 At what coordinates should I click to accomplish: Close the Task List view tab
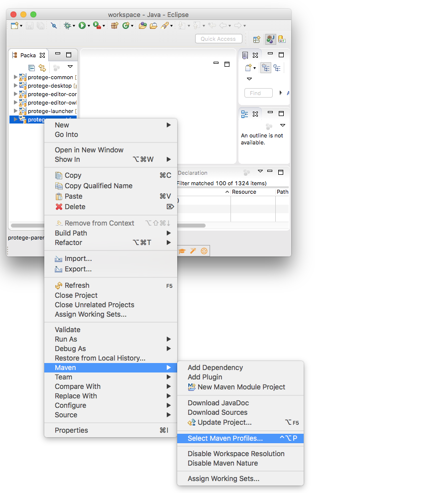255,55
